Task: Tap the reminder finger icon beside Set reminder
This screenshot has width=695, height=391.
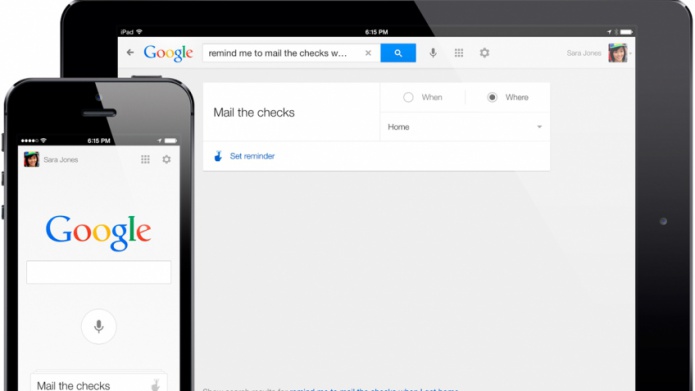Action: pyautogui.click(x=218, y=156)
